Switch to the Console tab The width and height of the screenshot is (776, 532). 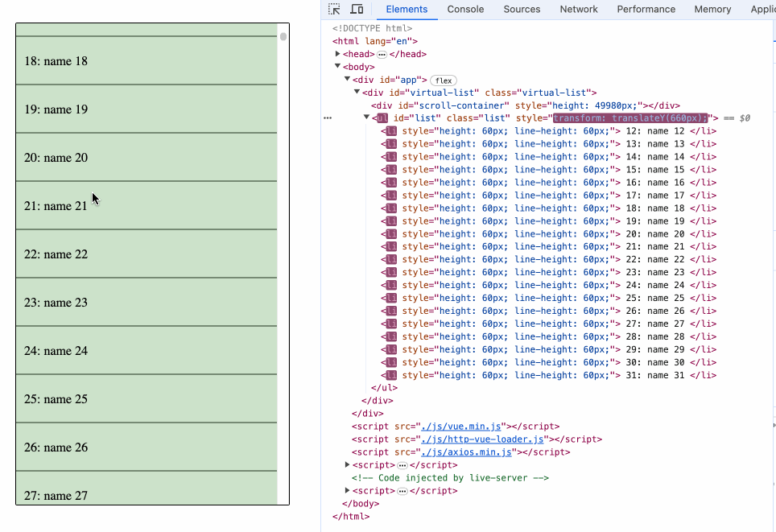[464, 9]
